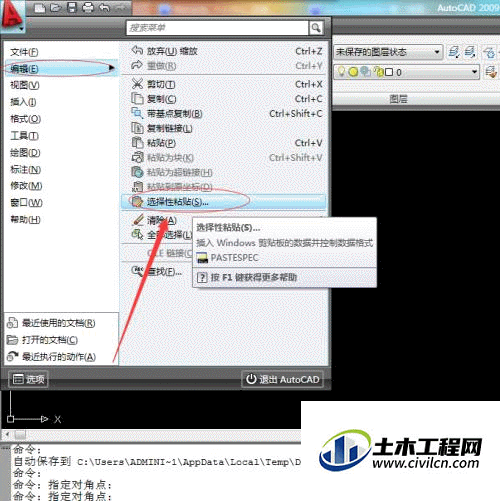
Task: Click the 带基点复制(B) icon
Action: [137, 113]
